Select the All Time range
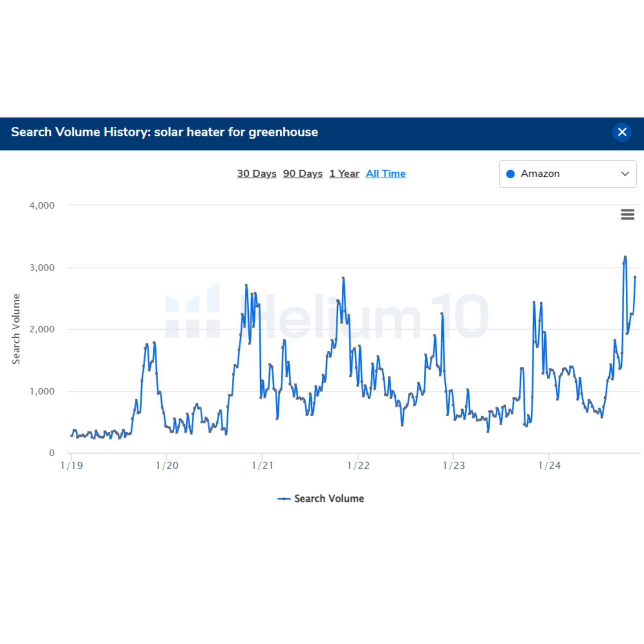 [386, 174]
